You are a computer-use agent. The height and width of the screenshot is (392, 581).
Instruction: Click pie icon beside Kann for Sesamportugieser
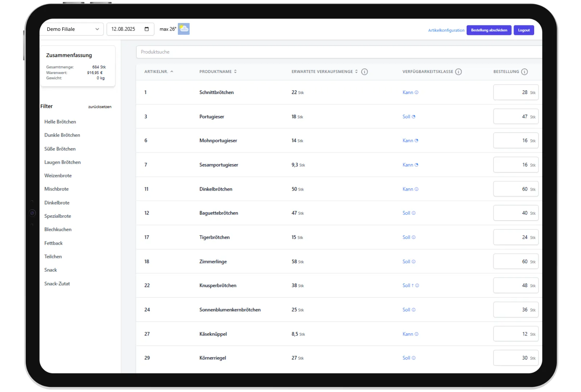click(x=417, y=165)
